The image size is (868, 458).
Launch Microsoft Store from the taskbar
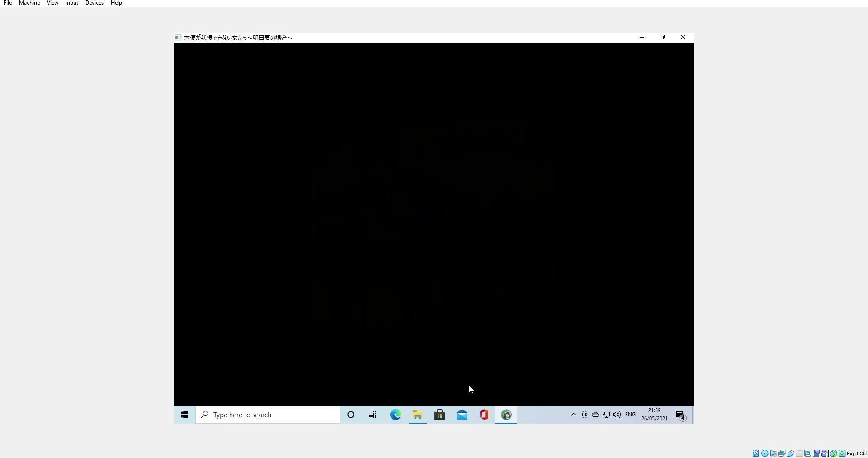pos(439,415)
